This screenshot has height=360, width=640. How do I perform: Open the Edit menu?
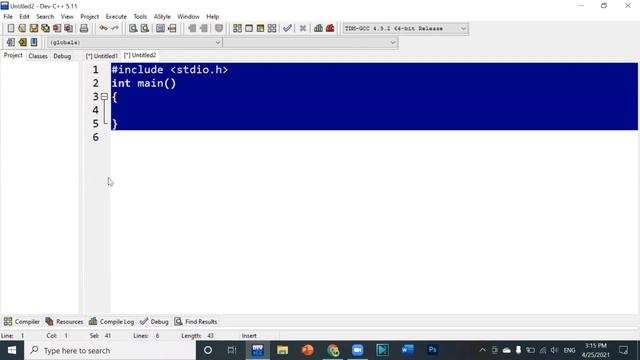click(x=24, y=16)
